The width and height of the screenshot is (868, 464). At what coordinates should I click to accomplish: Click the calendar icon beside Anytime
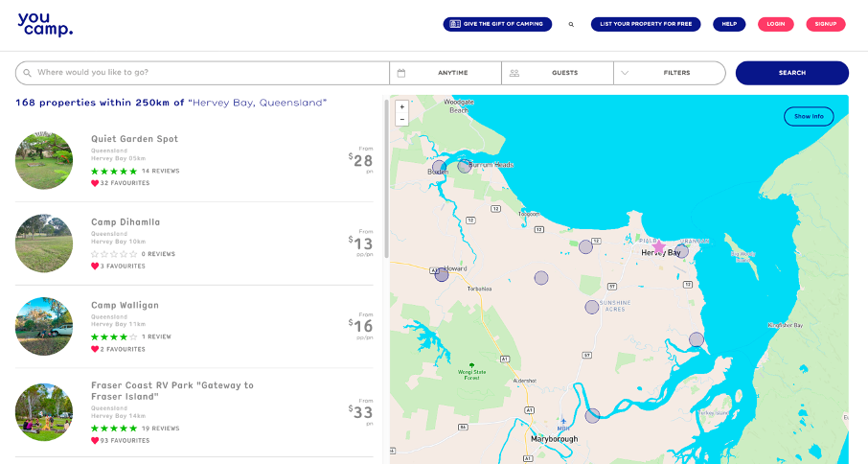click(x=401, y=73)
